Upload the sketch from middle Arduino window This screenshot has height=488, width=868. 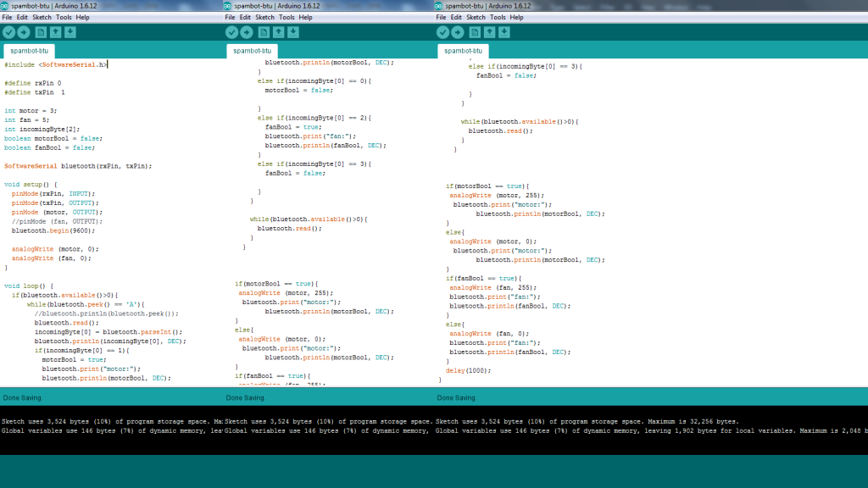pos(247,32)
